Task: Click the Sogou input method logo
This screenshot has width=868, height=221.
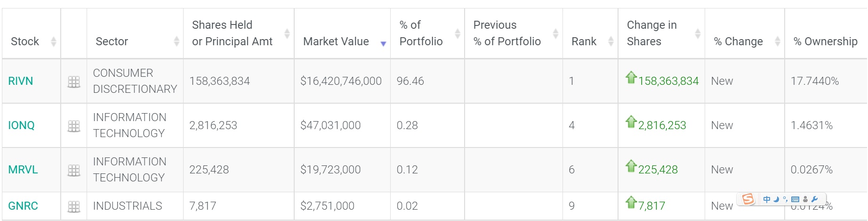Action: pos(748,199)
